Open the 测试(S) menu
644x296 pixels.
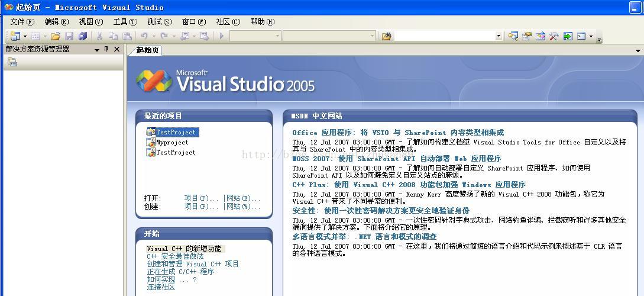pos(159,22)
